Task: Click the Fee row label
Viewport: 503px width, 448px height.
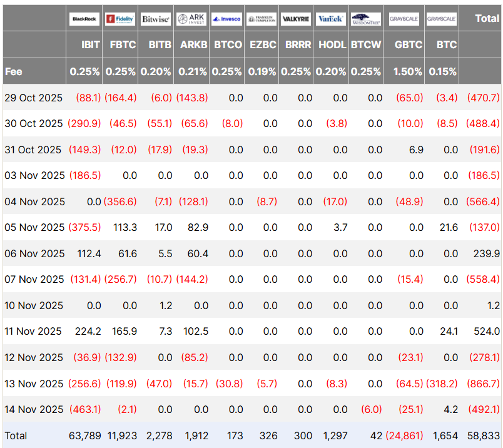Action: (14, 71)
